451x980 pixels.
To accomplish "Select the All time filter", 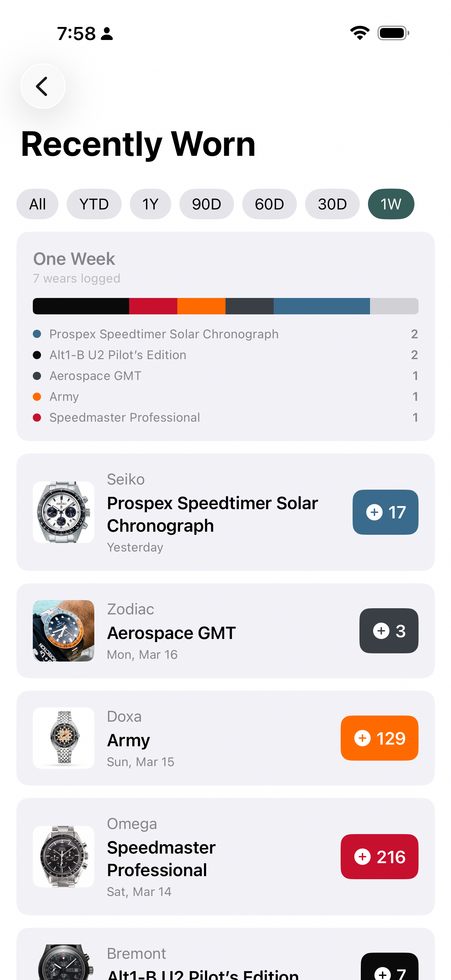I will tap(37, 204).
